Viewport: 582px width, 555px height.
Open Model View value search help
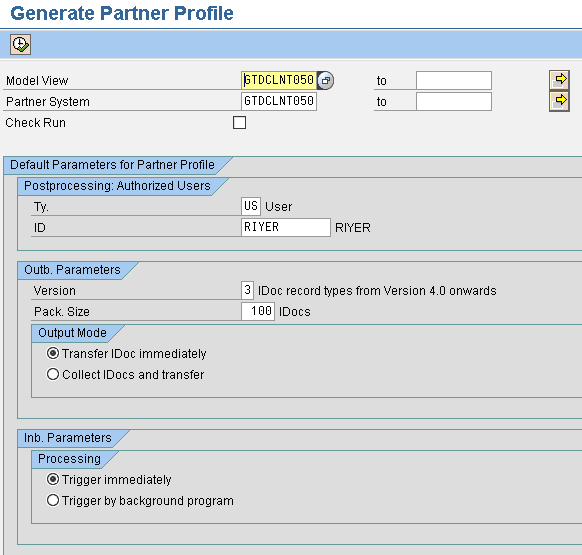pyautogui.click(x=326, y=80)
